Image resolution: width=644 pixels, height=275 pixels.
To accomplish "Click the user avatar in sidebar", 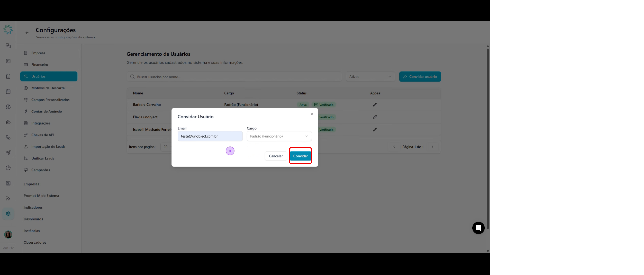I will pyautogui.click(x=8, y=234).
